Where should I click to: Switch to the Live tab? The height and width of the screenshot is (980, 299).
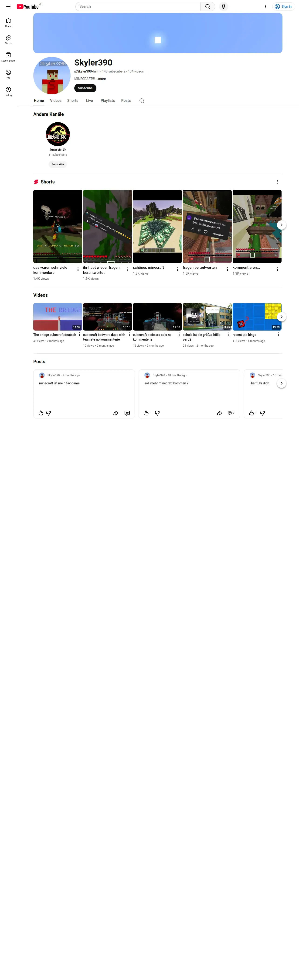(x=89, y=101)
